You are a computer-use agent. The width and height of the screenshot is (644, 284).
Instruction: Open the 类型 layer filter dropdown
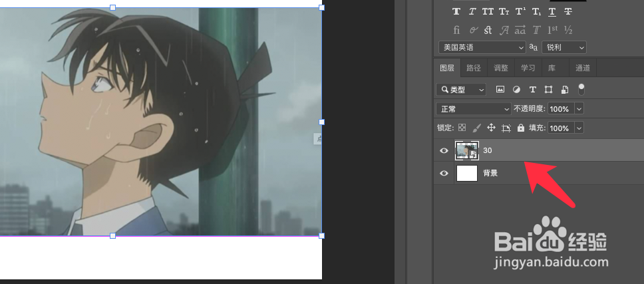[461, 89]
